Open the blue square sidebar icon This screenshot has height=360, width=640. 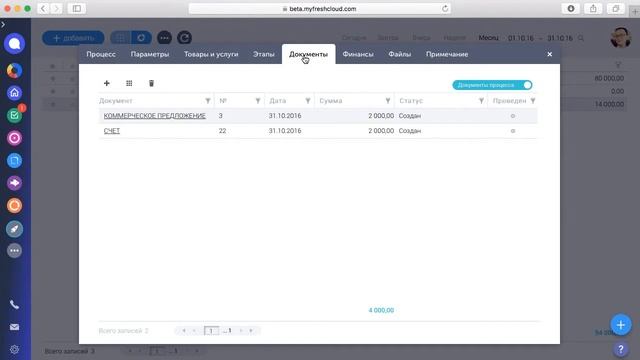pos(14,160)
